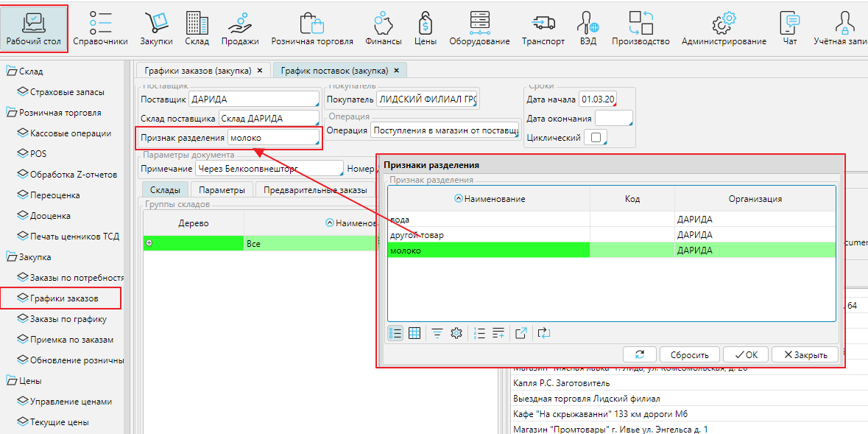Screen dimensions: 868x434
Task: Open the Признак разделения dropdown field
Action: [273, 138]
